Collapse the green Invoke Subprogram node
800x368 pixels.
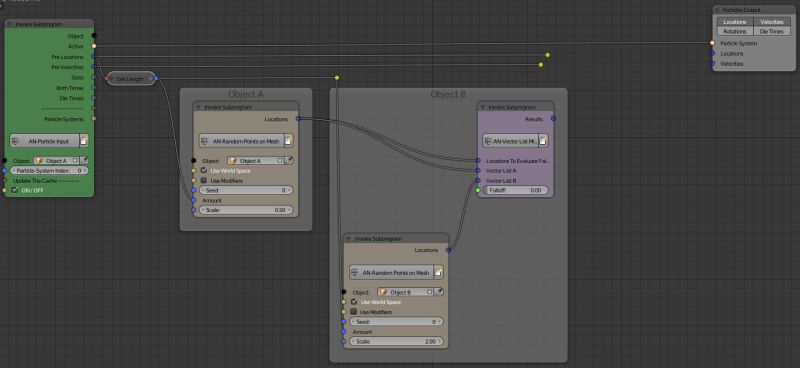[10, 24]
